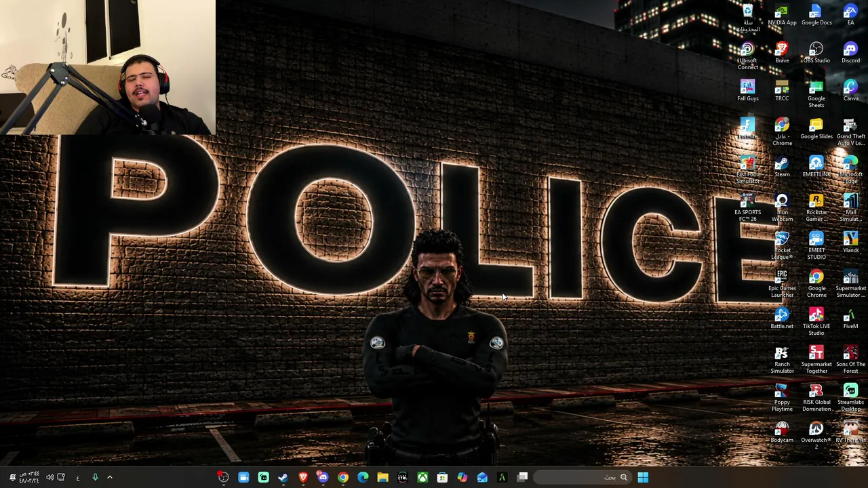Screen dimensions: 868x488
Task: Select the RV There Yet desktop icon
Action: [x=850, y=433]
